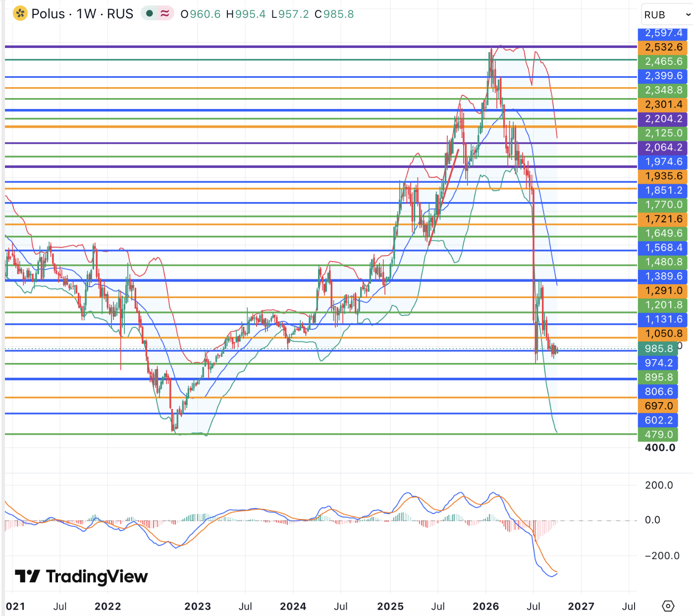Select the 2,465.6 green price label
The image size is (693, 616).
pos(663,61)
